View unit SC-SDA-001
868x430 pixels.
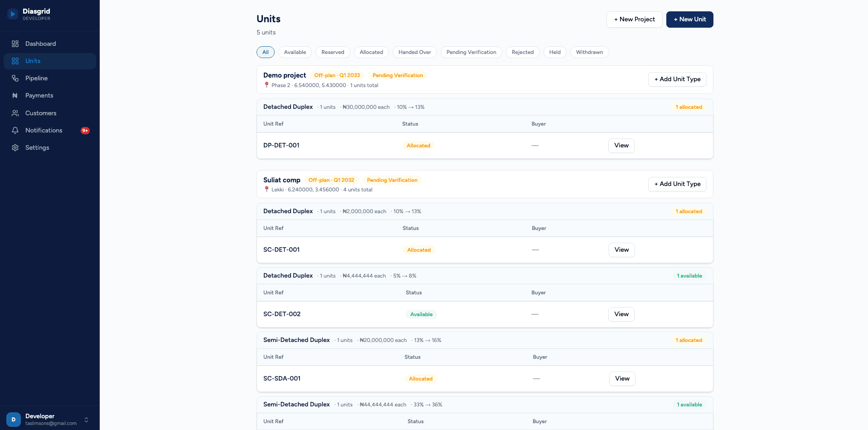click(x=622, y=379)
